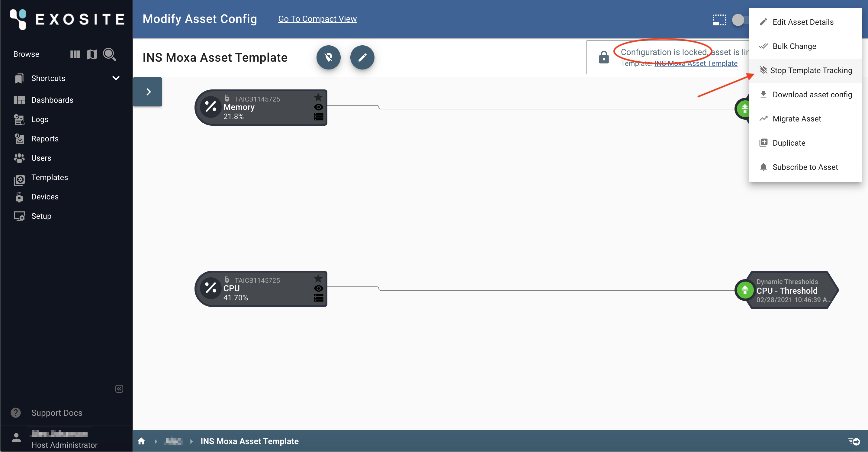Open the Browse map view icon

[x=92, y=54]
